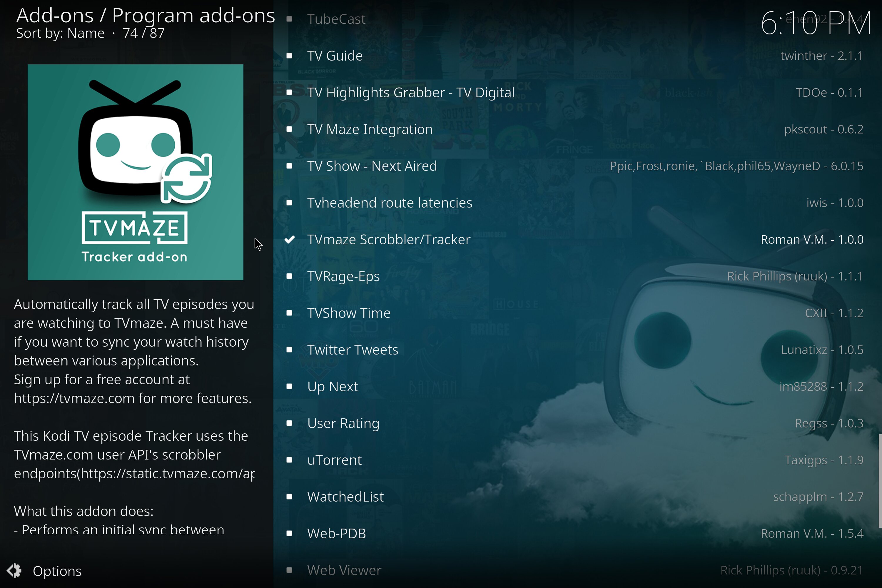Click the TVmaze Tracker add-on artwork
Viewport: 882px width, 588px height.
pyautogui.click(x=135, y=172)
